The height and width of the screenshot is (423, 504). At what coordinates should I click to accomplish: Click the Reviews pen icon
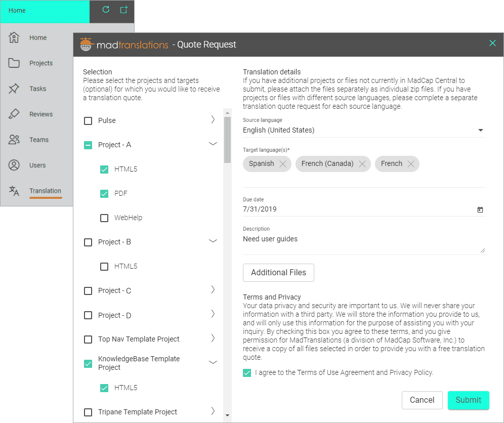coord(14,114)
